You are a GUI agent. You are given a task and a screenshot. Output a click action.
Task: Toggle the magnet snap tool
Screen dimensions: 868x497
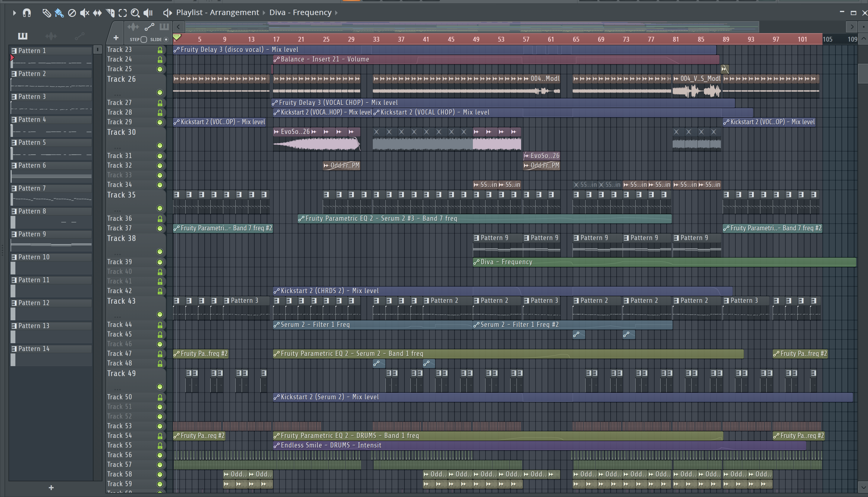pos(27,13)
